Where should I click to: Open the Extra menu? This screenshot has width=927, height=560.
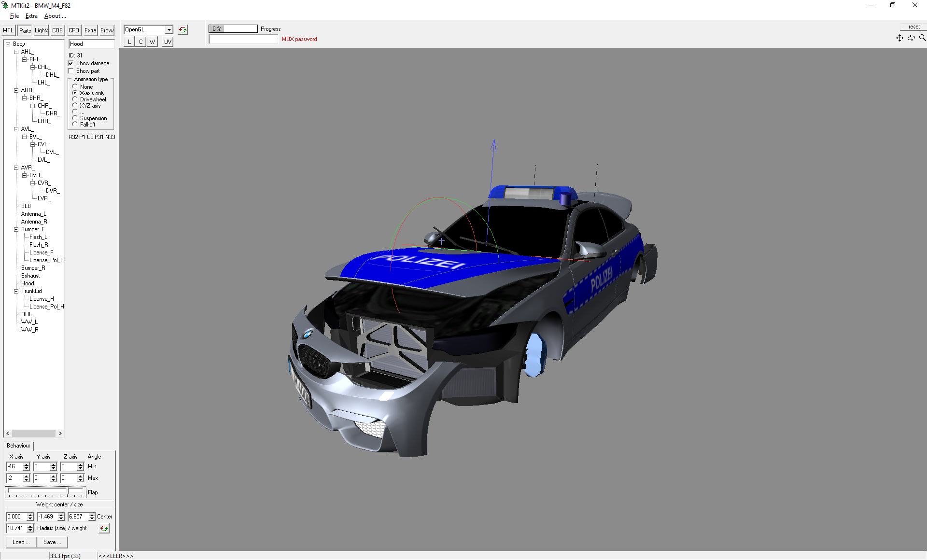click(31, 16)
